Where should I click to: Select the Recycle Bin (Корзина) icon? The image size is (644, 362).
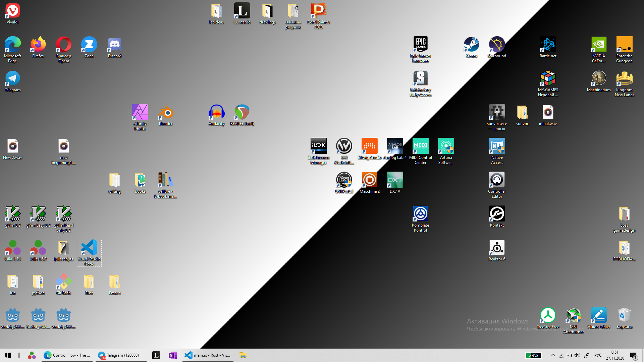(x=625, y=318)
